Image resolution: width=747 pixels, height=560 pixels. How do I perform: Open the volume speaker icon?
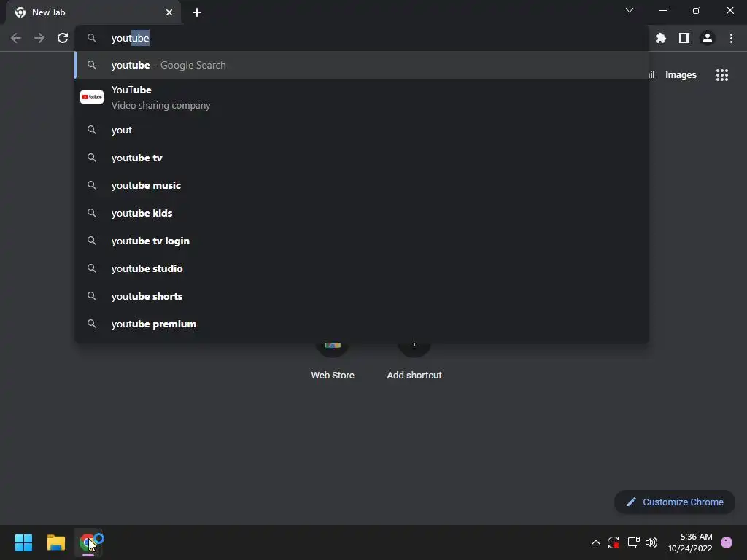[651, 542]
